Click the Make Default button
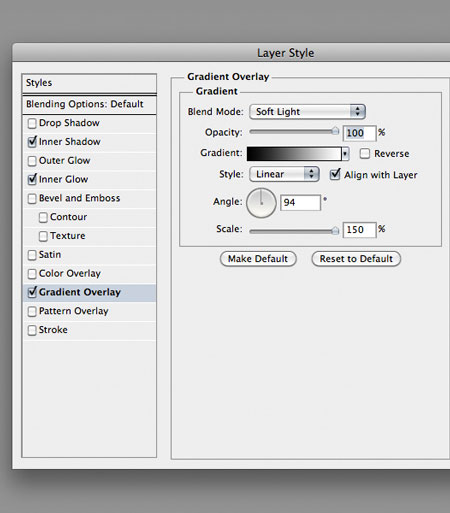The image size is (450, 513). 258,259
